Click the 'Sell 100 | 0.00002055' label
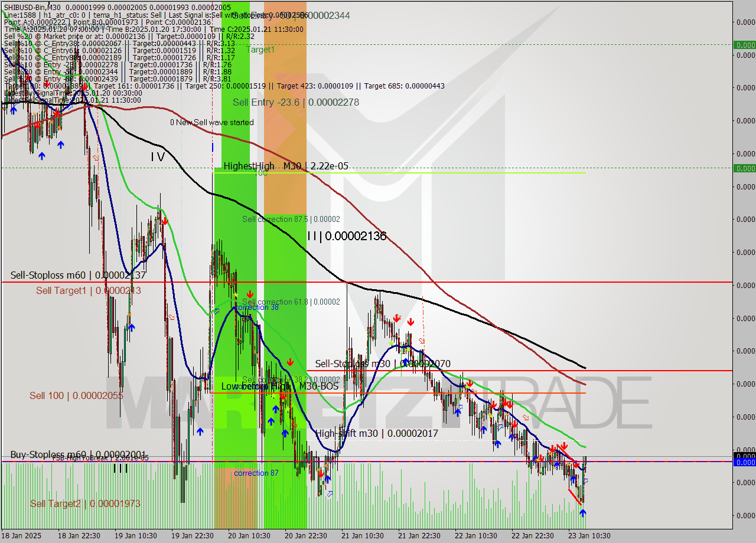The height and width of the screenshot is (543, 756). click(76, 395)
